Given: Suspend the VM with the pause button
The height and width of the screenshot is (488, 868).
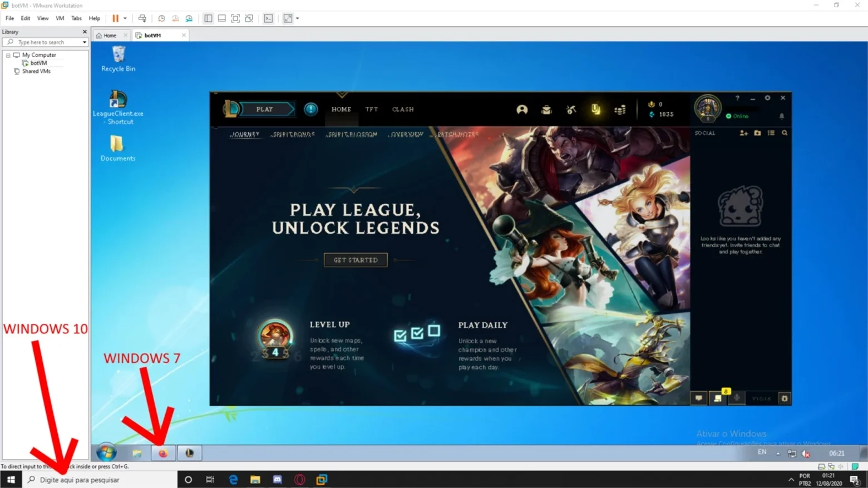Looking at the screenshot, I should click(x=116, y=18).
